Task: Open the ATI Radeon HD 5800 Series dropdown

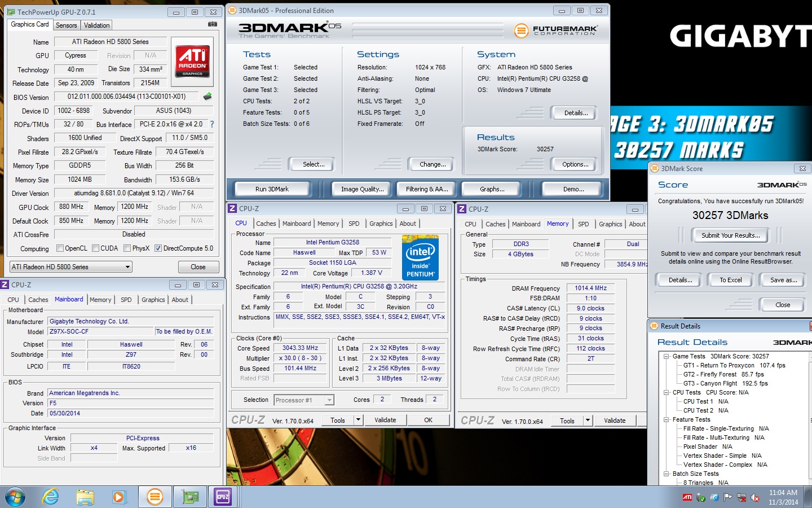Action: [71, 267]
